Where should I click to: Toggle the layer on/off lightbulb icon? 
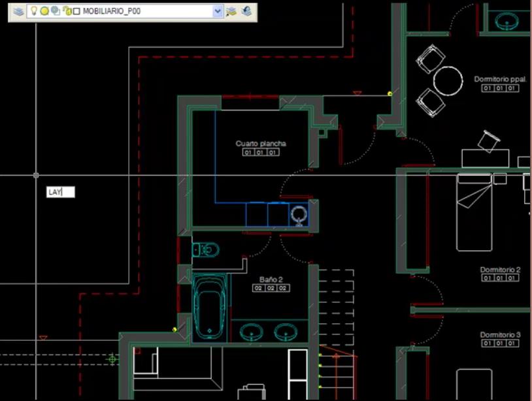pos(33,10)
